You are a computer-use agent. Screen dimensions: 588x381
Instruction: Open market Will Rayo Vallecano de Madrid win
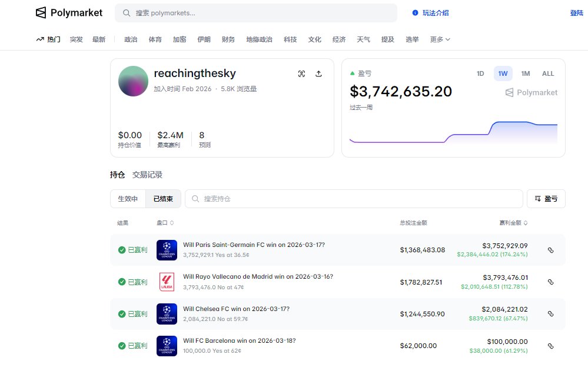[258, 276]
